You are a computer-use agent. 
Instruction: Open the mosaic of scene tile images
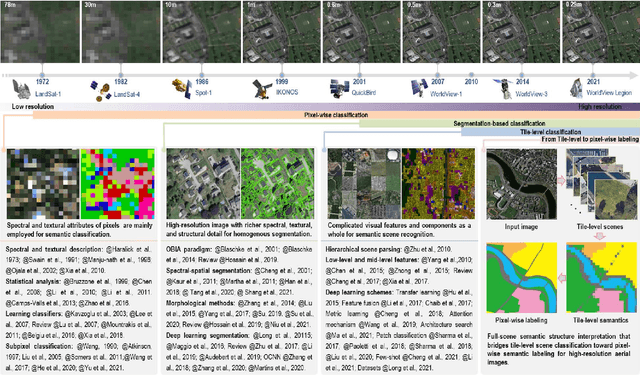364,184
